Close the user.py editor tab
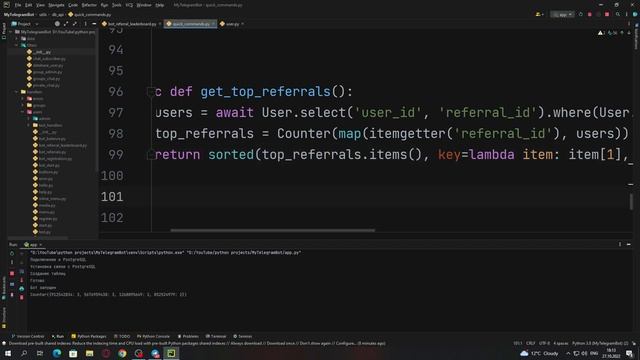Screen dimensions: 640x360 (242, 24)
